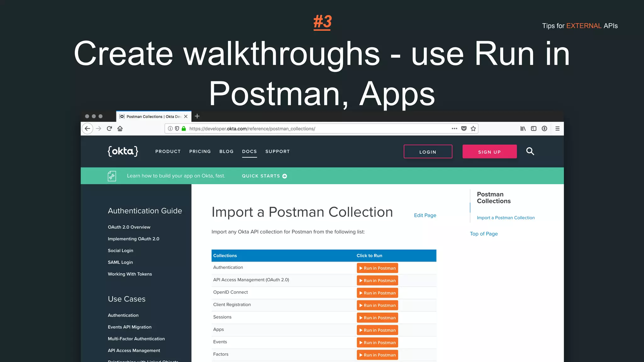Open the Library icon in Firefox toolbar
644x362 pixels.
[x=523, y=129]
